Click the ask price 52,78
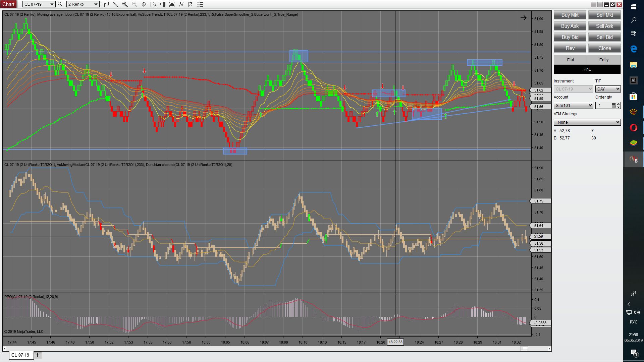The height and width of the screenshot is (362, 644). coord(565,131)
